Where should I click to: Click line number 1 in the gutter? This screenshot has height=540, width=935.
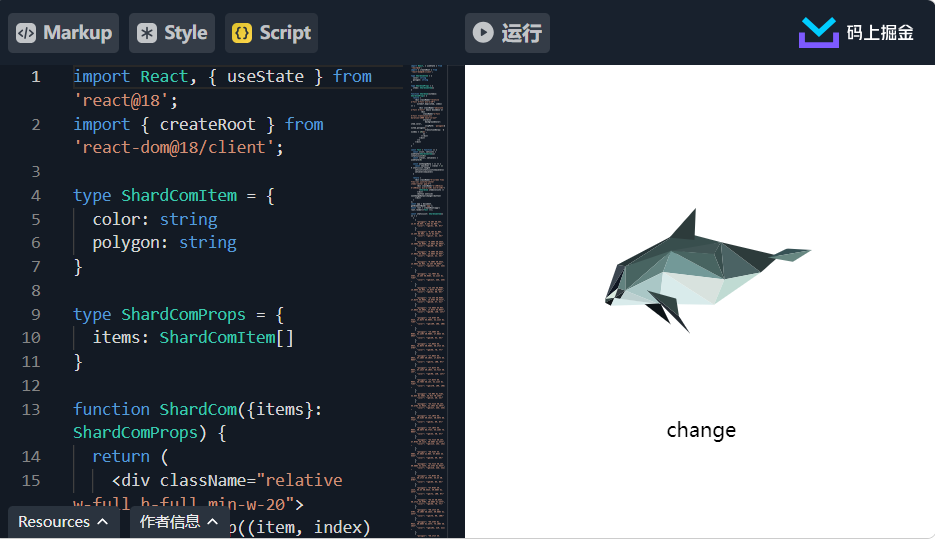[x=36, y=77]
